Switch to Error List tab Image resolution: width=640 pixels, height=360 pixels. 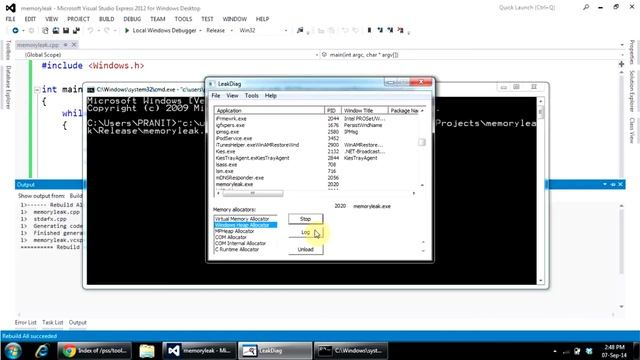(x=26, y=322)
